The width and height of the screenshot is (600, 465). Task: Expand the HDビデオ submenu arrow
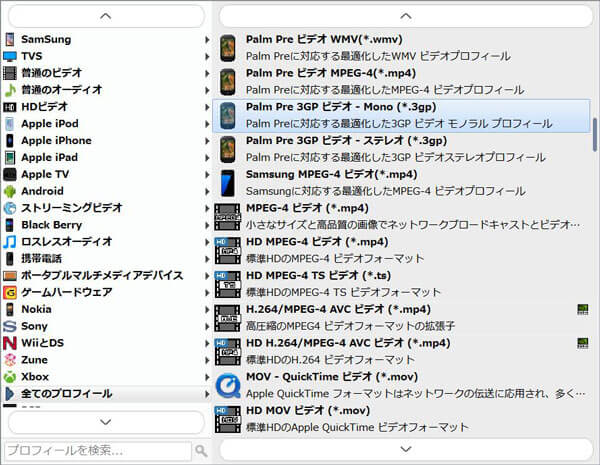[207, 107]
